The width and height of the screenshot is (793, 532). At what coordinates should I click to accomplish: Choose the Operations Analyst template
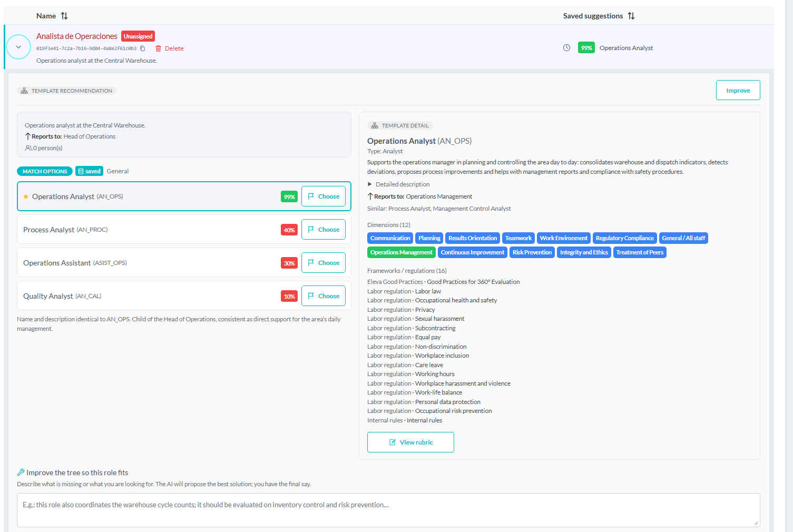tap(324, 196)
